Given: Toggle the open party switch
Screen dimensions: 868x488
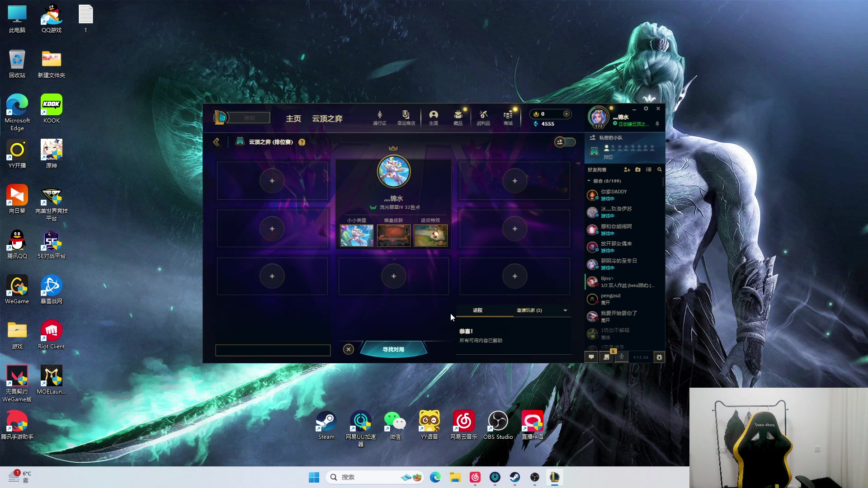Looking at the screenshot, I should [x=565, y=142].
